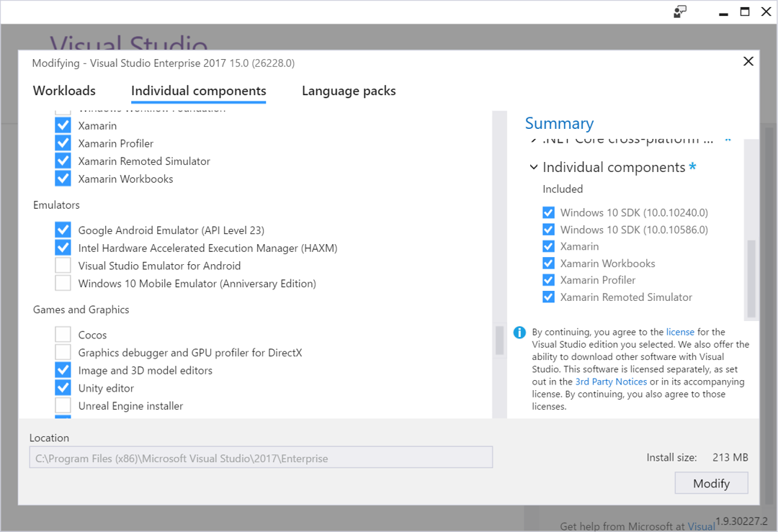This screenshot has height=532, width=778.
Task: Uncheck Google Android Emulator (API Level 23)
Action: 63,230
